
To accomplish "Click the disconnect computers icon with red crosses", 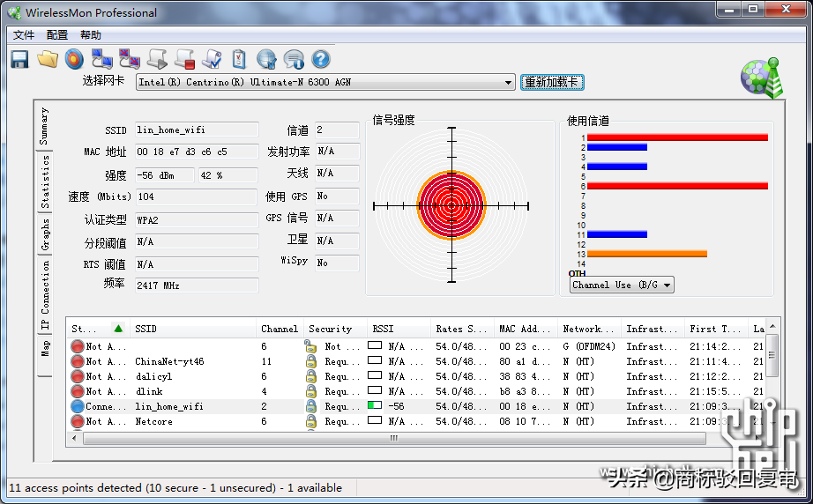I will 130,59.
